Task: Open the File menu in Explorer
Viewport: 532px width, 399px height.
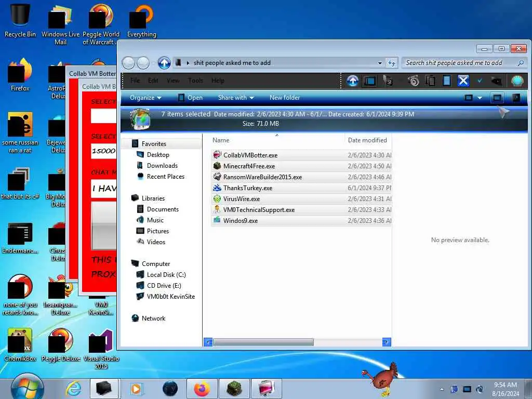Action: click(x=135, y=81)
